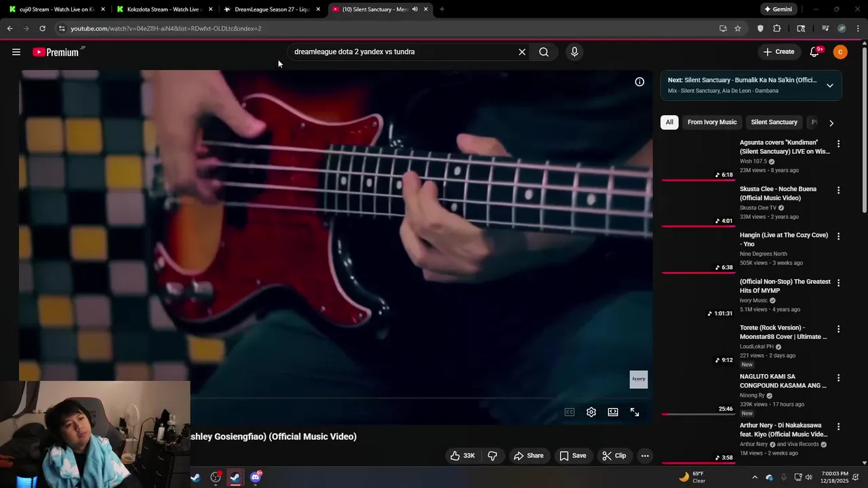Toggle subtitles closed captions
The height and width of the screenshot is (488, 868).
[570, 412]
